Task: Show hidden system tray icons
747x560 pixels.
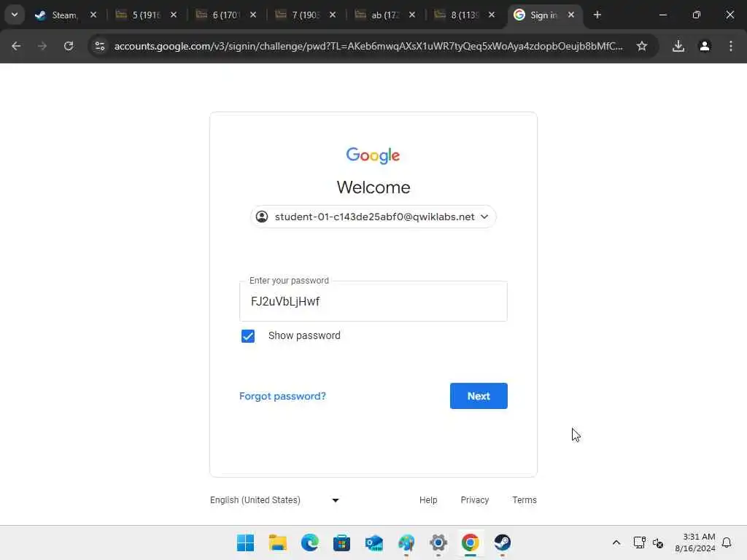Action: [616, 542]
